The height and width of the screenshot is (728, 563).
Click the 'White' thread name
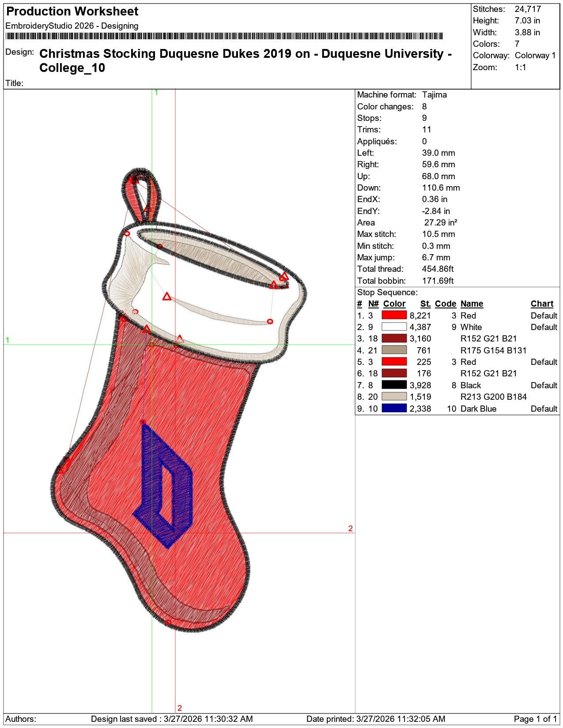coord(471,327)
